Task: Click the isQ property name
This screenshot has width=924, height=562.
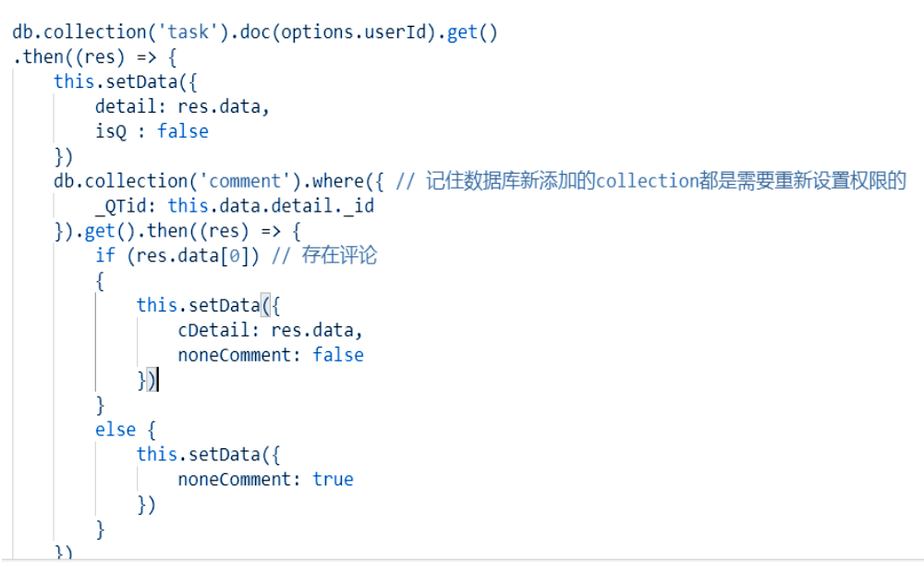Action: pos(110,131)
